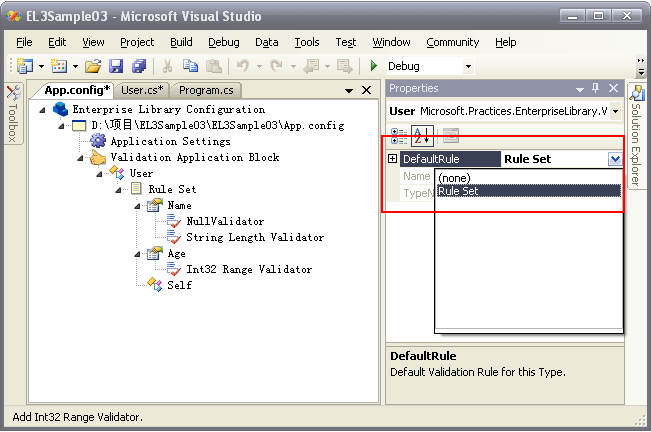Viewport: 651px width, 432px height.
Task: Expand the DefaultRule property plus box
Action: coord(392,159)
